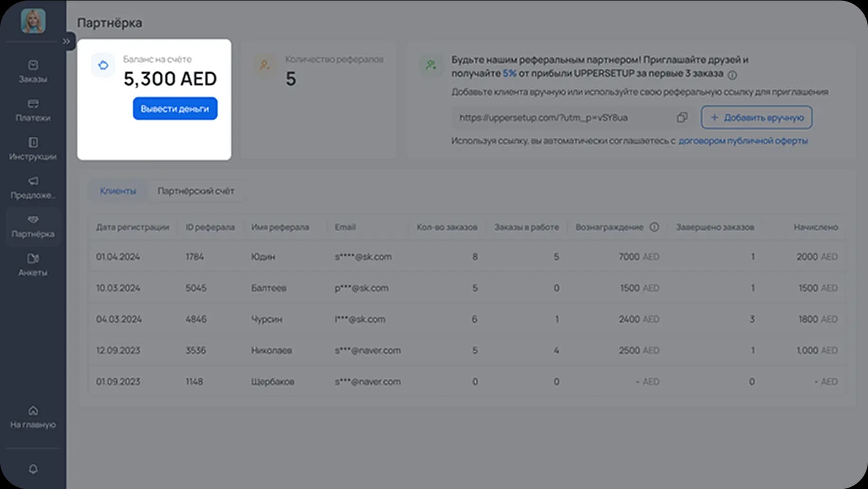Go to Инструкции in sidebar
This screenshot has width=868, height=489.
point(33,149)
